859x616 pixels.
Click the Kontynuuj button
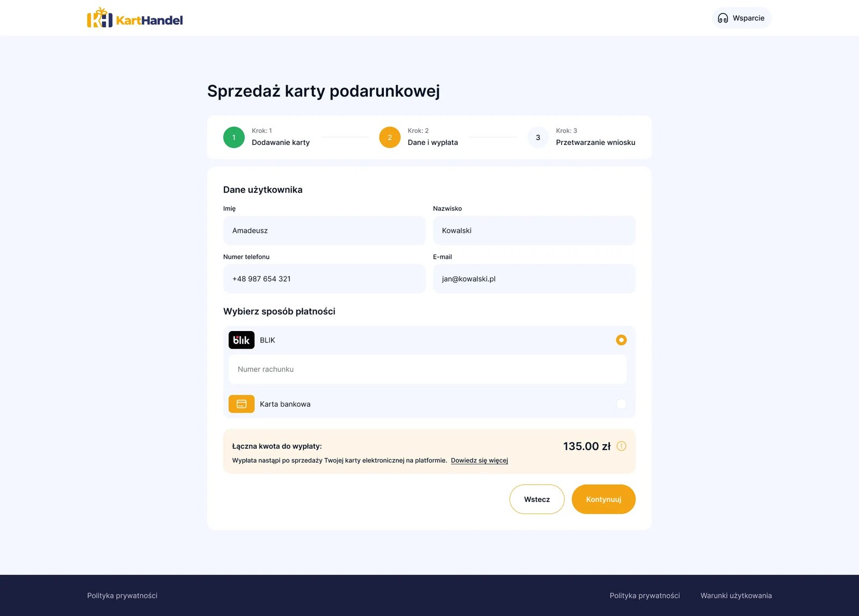[x=603, y=500]
